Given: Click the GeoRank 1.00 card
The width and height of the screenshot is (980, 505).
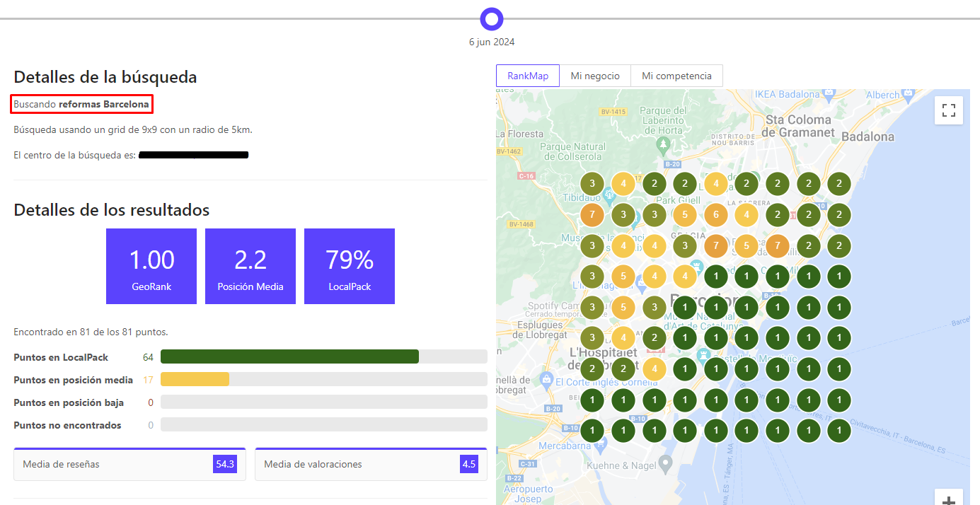Looking at the screenshot, I should [151, 266].
